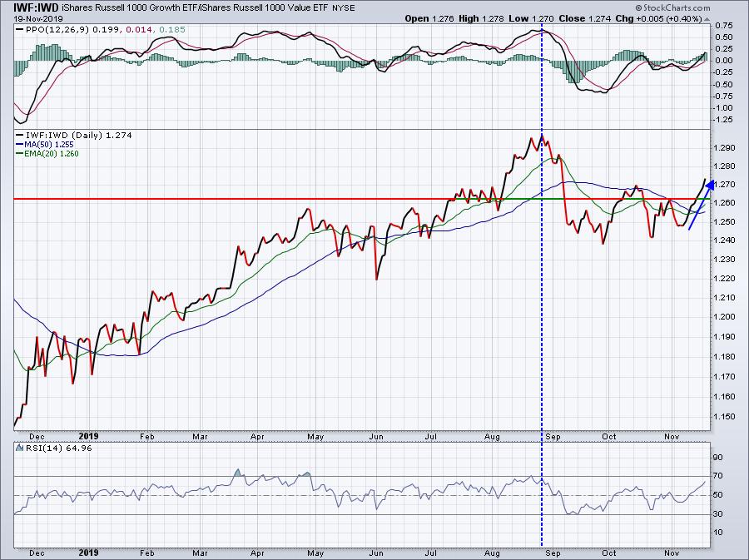
Task: Click the 30 level on the RSI axis
Action: coord(718,514)
